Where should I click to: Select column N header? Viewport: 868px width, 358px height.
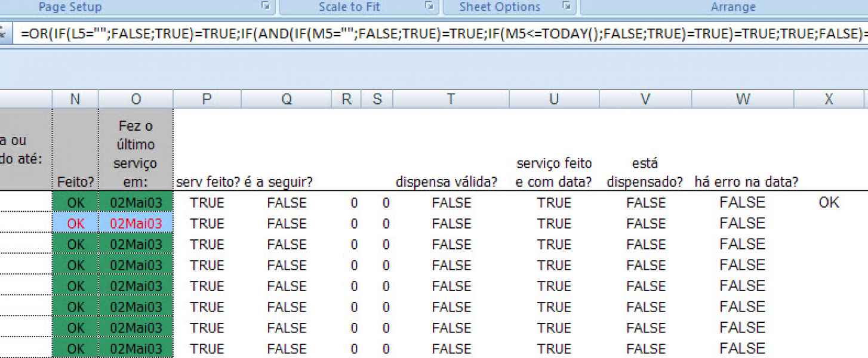[75, 100]
